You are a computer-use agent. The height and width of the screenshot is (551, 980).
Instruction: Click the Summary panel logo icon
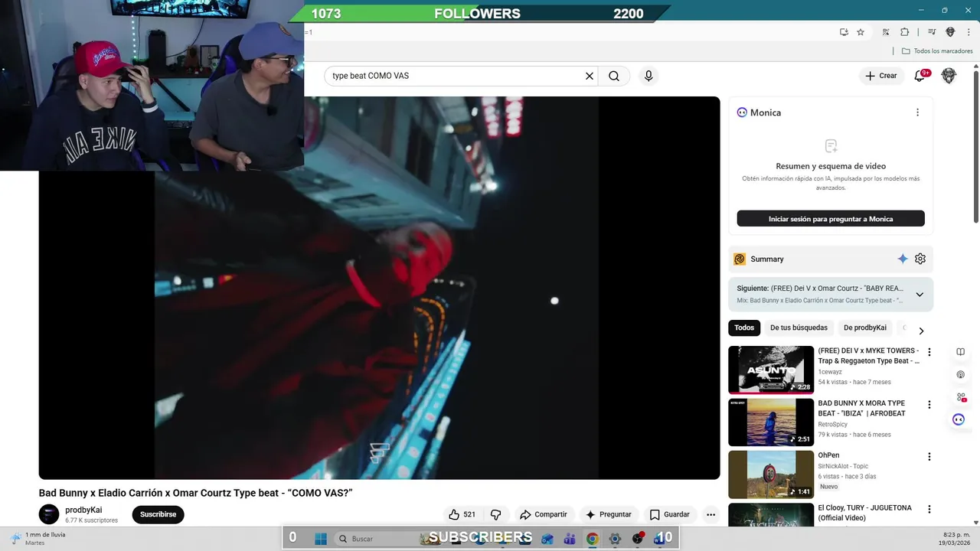tap(740, 259)
